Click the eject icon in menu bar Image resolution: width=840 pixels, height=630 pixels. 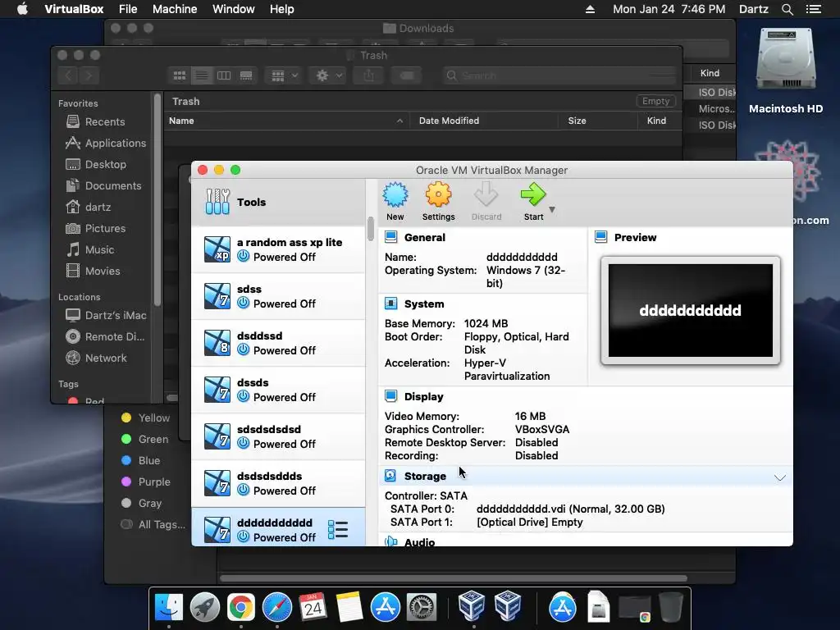(590, 9)
